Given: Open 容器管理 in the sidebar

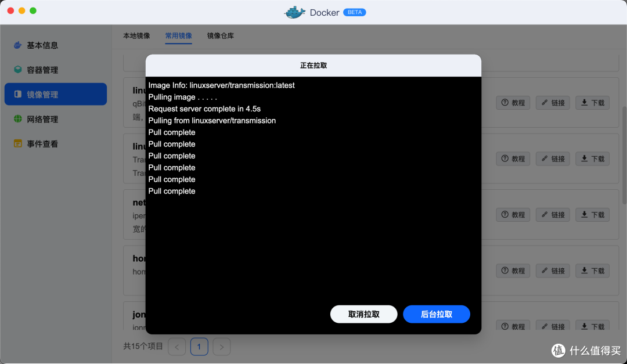Looking at the screenshot, I should coord(56,70).
